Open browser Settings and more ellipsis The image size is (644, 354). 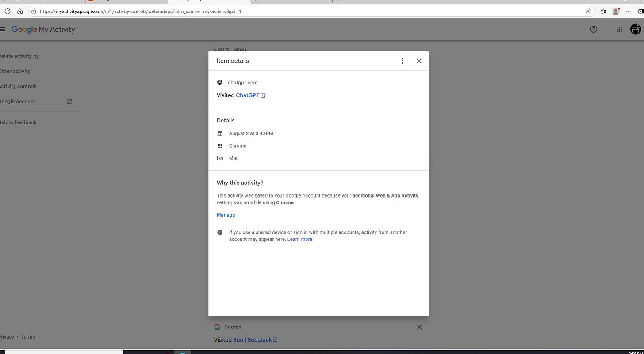628,11
